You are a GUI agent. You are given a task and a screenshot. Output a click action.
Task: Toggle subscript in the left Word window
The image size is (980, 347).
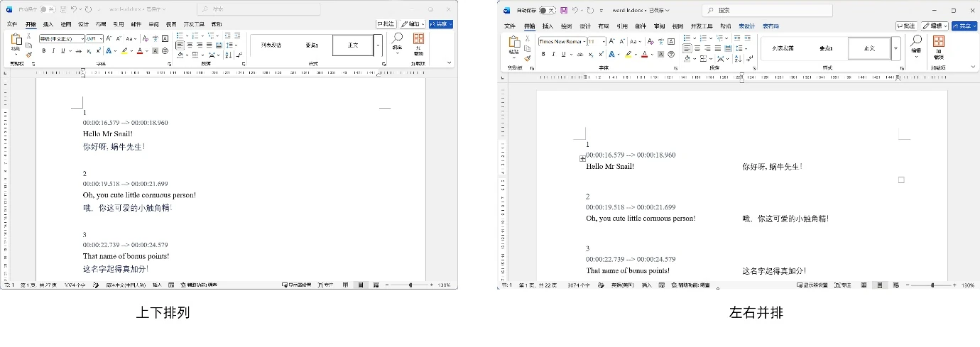[89, 51]
